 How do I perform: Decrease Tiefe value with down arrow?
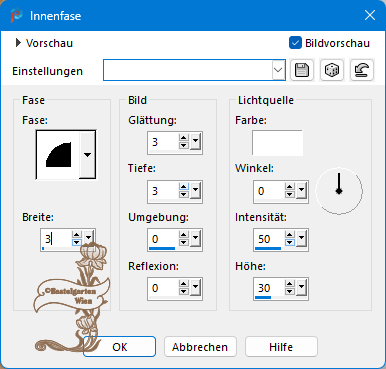(x=183, y=194)
